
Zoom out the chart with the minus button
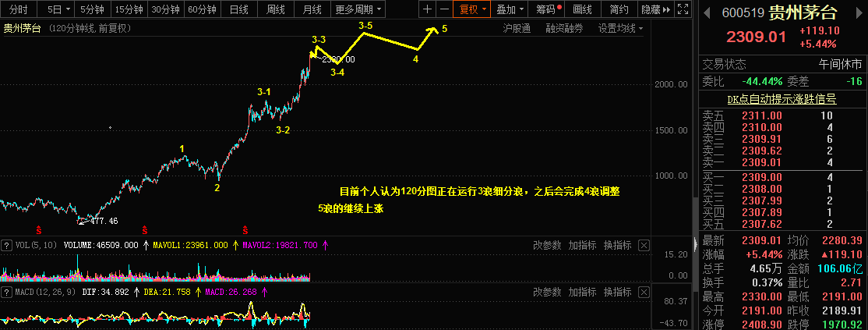444,9
